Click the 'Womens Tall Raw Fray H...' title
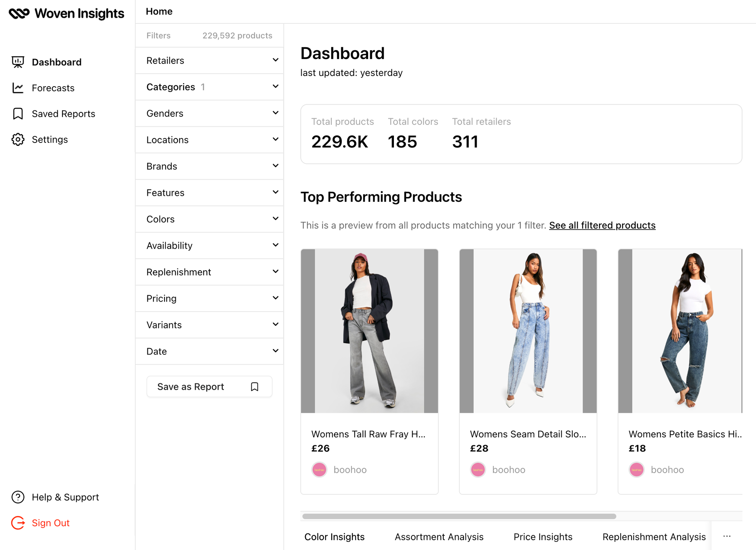The image size is (756, 550). [x=368, y=434]
